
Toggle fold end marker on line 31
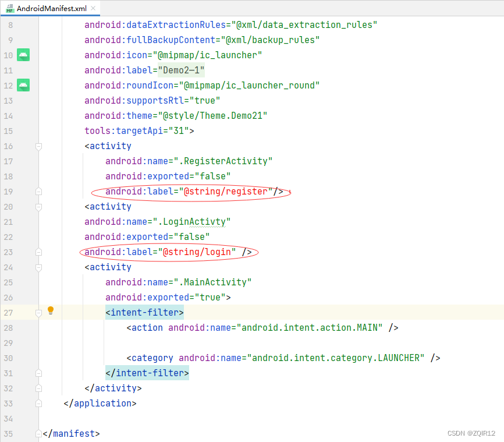pyautogui.click(x=38, y=373)
